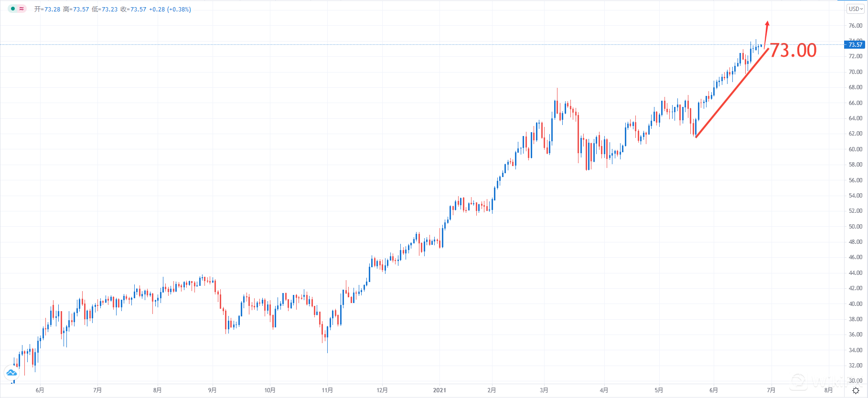Click the 50.00 price scale label
The image size is (868, 398).
pyautogui.click(x=855, y=227)
